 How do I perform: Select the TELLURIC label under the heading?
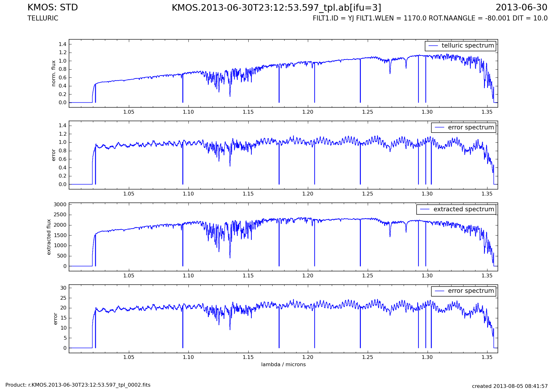[43, 18]
